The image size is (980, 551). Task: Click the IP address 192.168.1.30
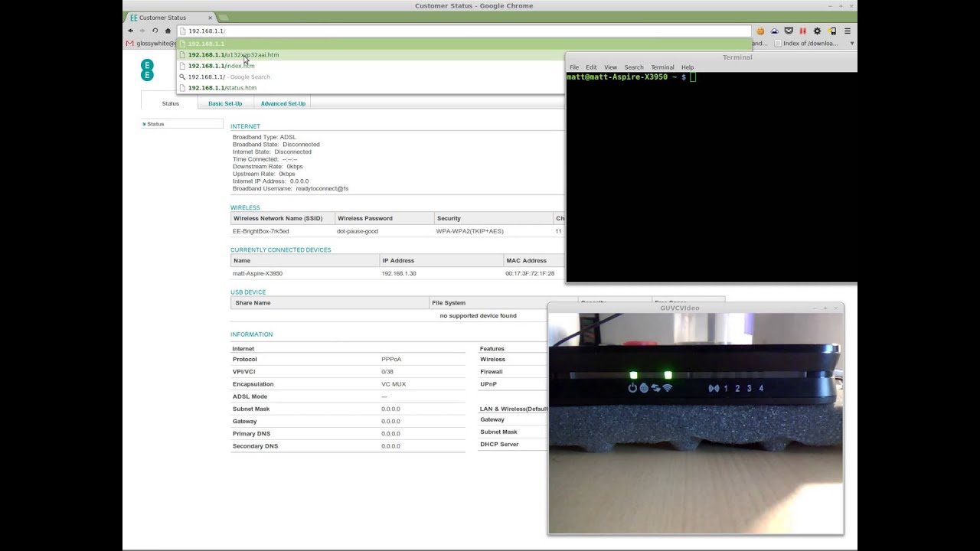(399, 273)
